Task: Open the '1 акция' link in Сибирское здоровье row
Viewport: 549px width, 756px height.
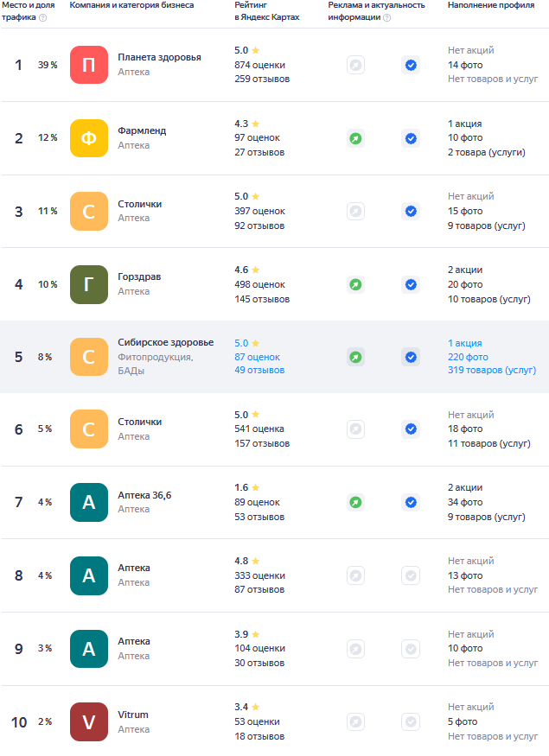Action: tap(464, 343)
